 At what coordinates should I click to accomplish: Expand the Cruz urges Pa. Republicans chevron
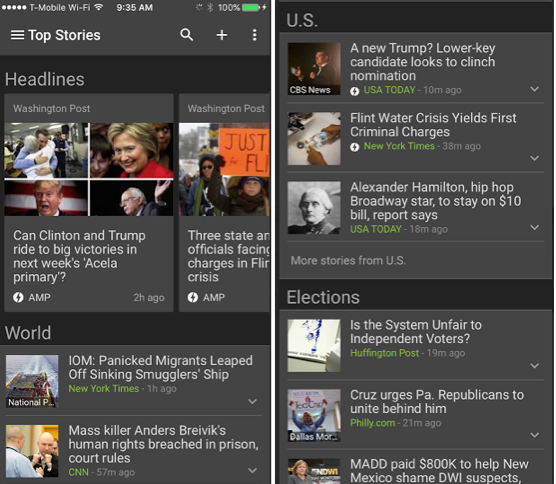[x=535, y=435]
